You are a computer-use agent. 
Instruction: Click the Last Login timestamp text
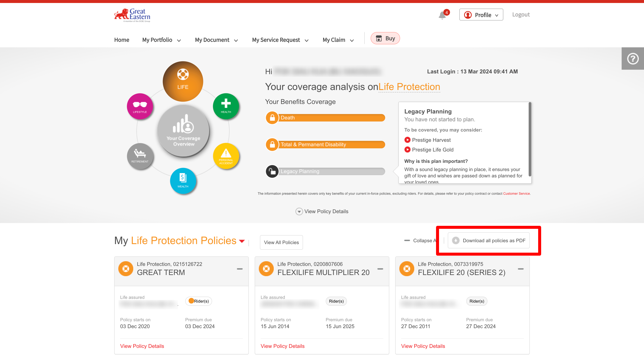tap(472, 72)
